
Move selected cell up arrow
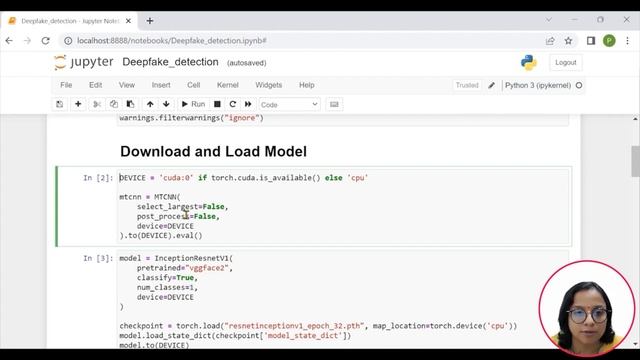pos(150,104)
